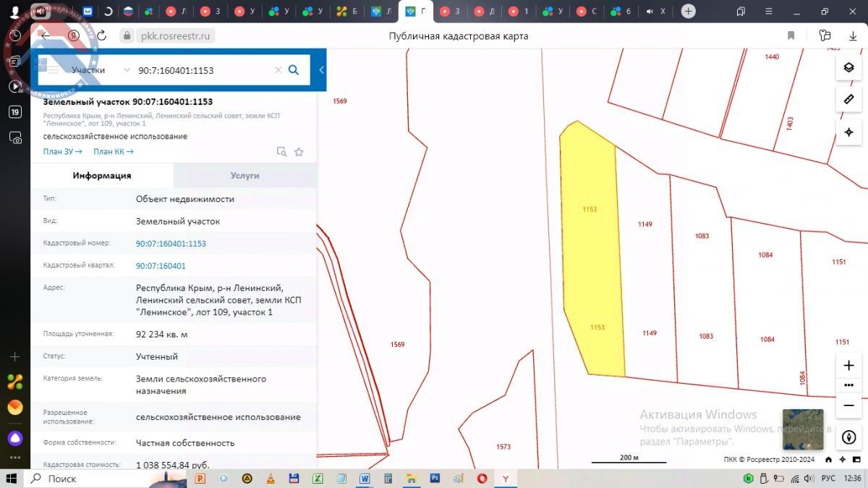Screen dimensions: 868x488
Task: Switch to browser tab labeled С
Action: click(x=587, y=12)
